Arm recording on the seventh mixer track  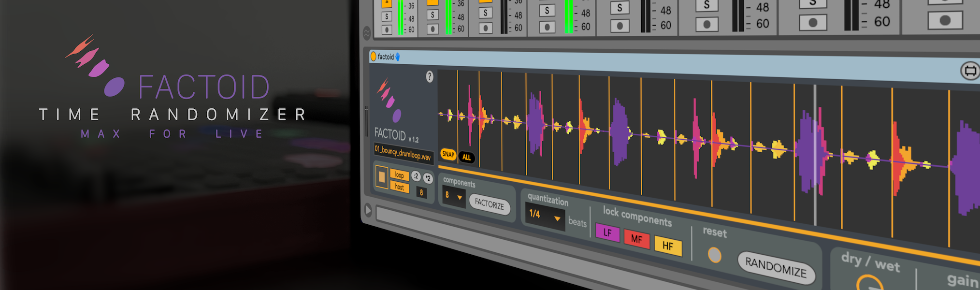[813, 22]
